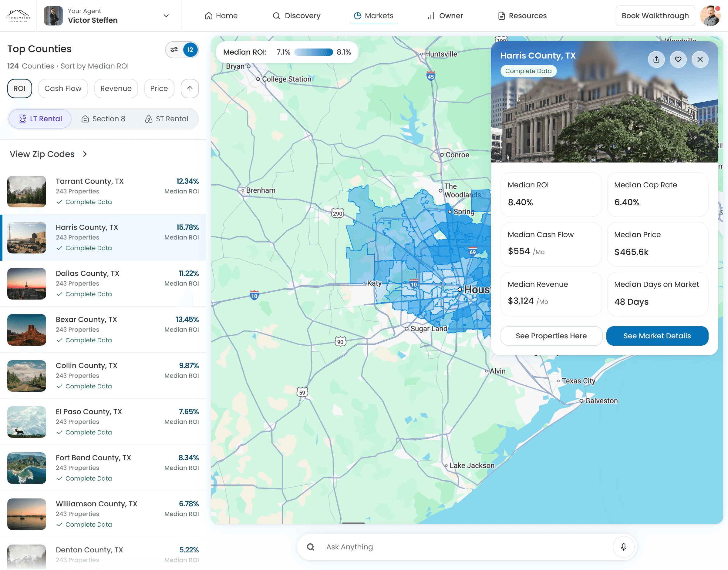Click the search icon in Ask Anything bar
The width and height of the screenshot is (728, 570).
(311, 547)
